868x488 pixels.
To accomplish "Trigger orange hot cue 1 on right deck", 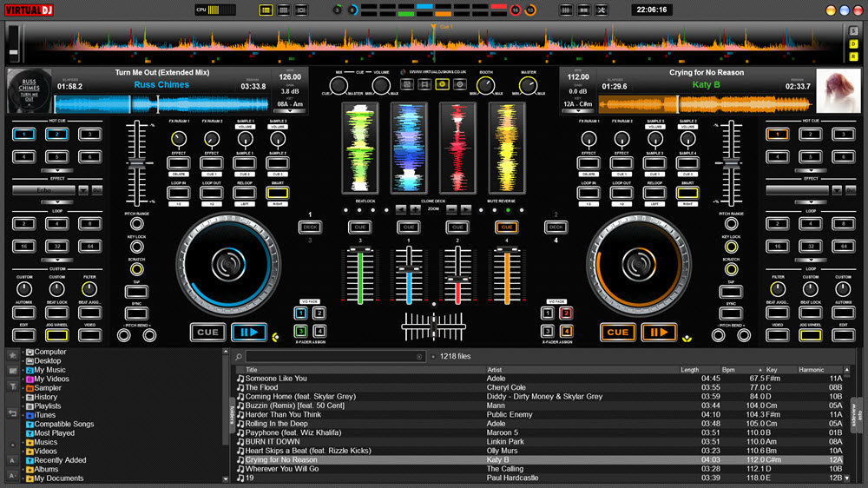I will coord(777,134).
